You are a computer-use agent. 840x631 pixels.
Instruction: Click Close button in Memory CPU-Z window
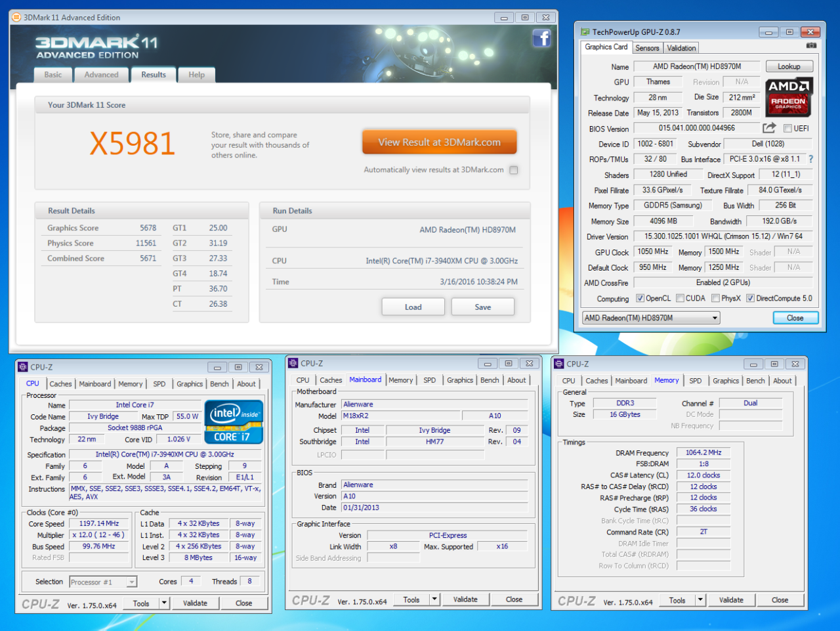(x=780, y=599)
